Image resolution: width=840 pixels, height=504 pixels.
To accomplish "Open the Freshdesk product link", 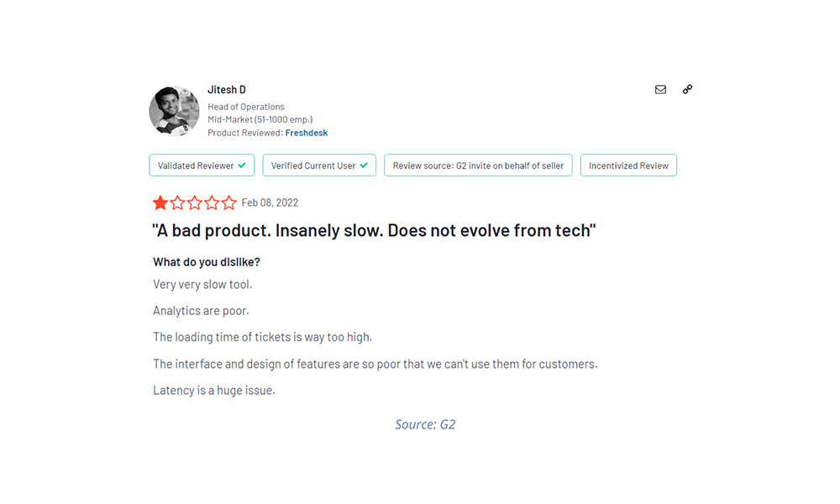I will pos(306,132).
